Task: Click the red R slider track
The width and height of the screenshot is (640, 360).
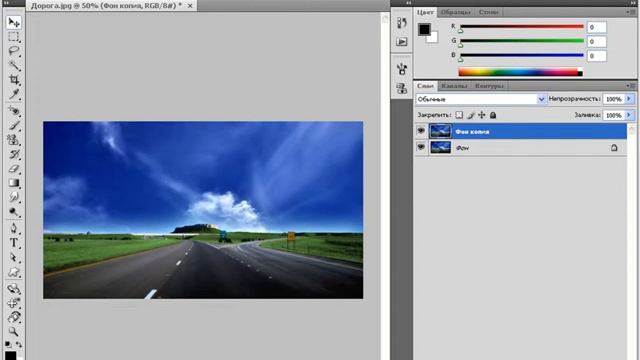Action: coord(522,27)
